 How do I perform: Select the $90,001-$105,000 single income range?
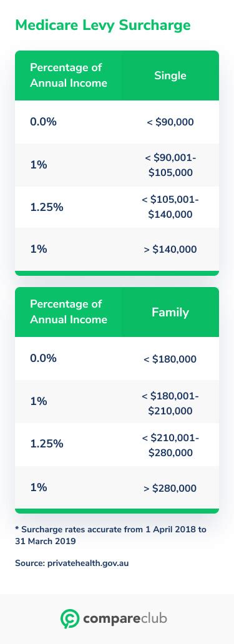click(170, 165)
